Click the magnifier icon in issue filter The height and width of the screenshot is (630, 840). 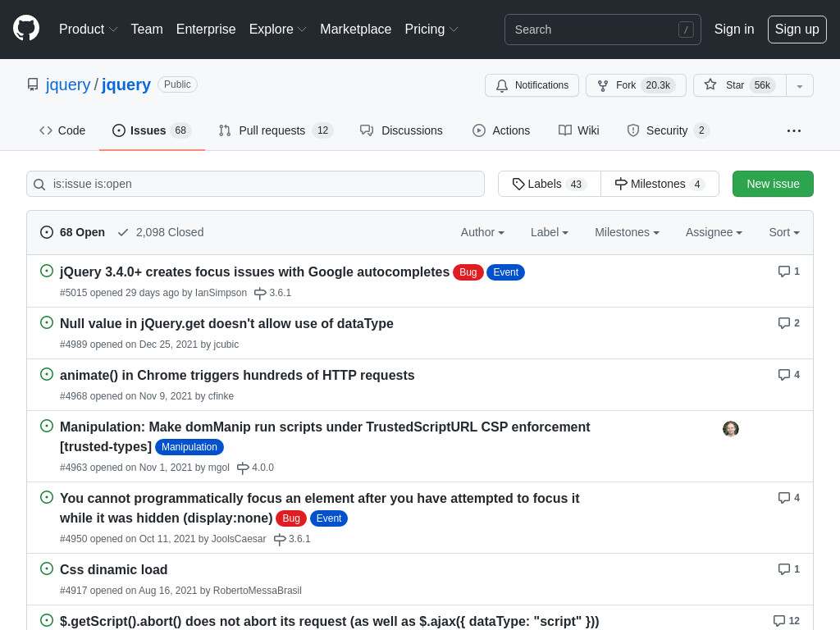pos(39,185)
